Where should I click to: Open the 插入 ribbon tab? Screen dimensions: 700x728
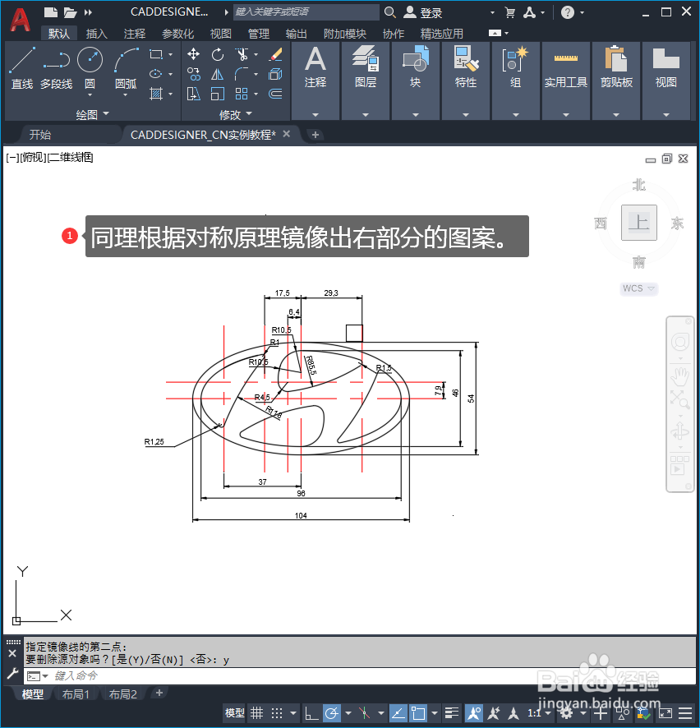tap(97, 34)
